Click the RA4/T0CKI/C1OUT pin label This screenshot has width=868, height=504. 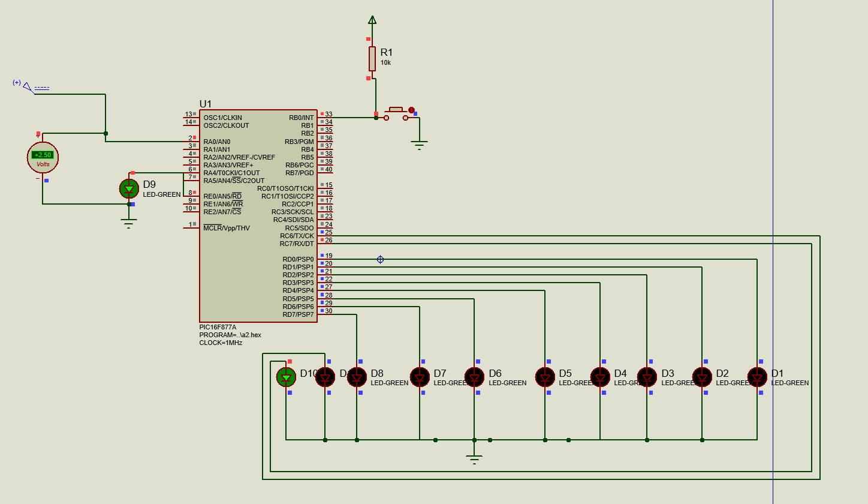231,173
